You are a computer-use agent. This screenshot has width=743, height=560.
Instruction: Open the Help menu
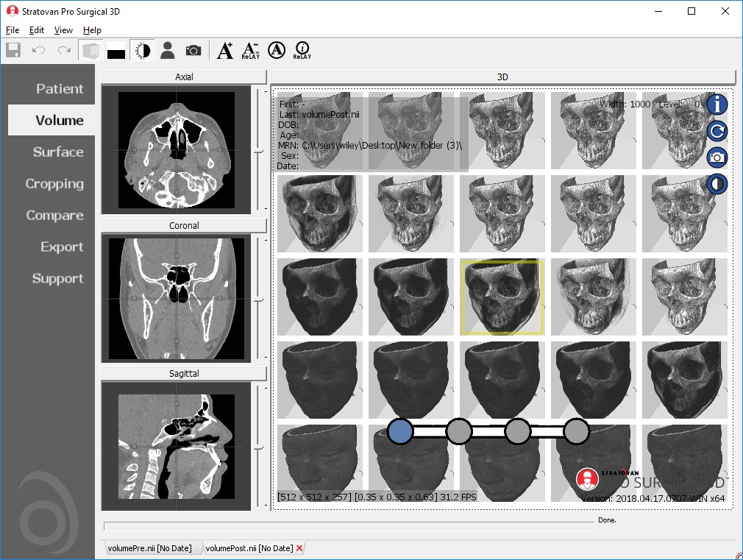[x=92, y=30]
